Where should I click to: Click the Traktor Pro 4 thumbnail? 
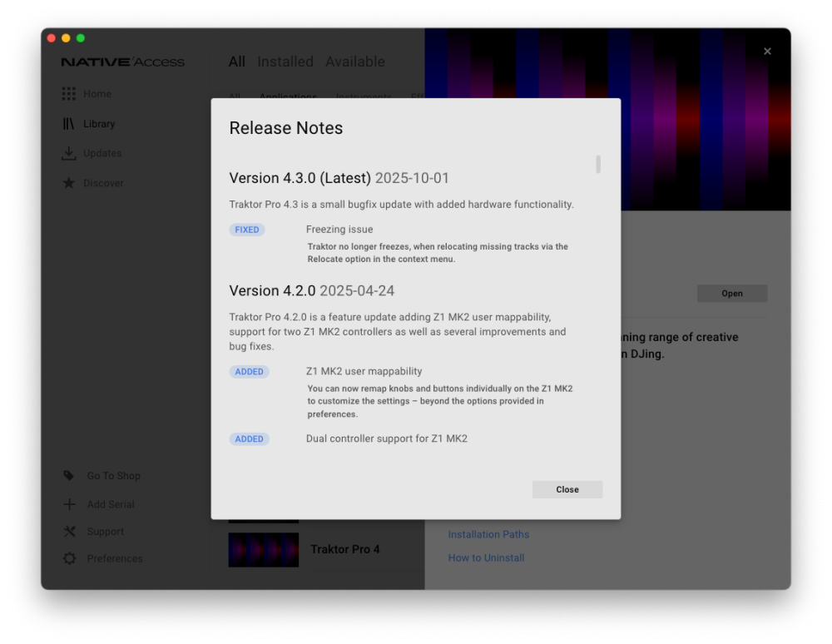[x=263, y=550]
